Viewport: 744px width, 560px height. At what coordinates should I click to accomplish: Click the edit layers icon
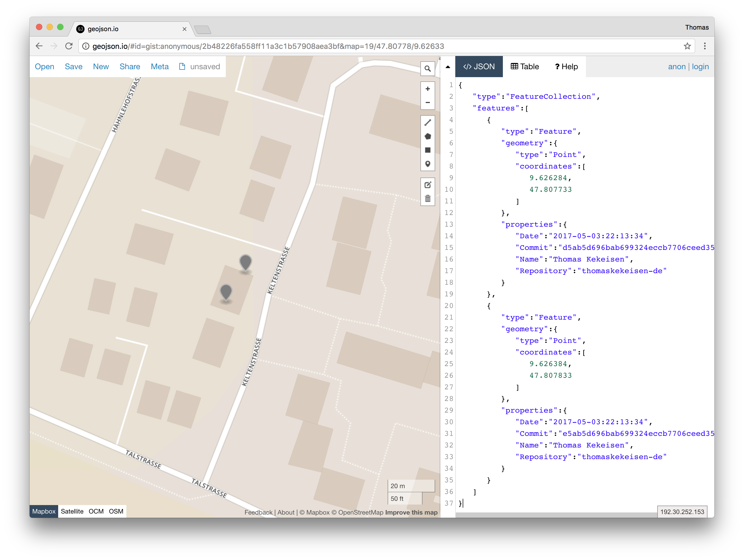tap(428, 185)
